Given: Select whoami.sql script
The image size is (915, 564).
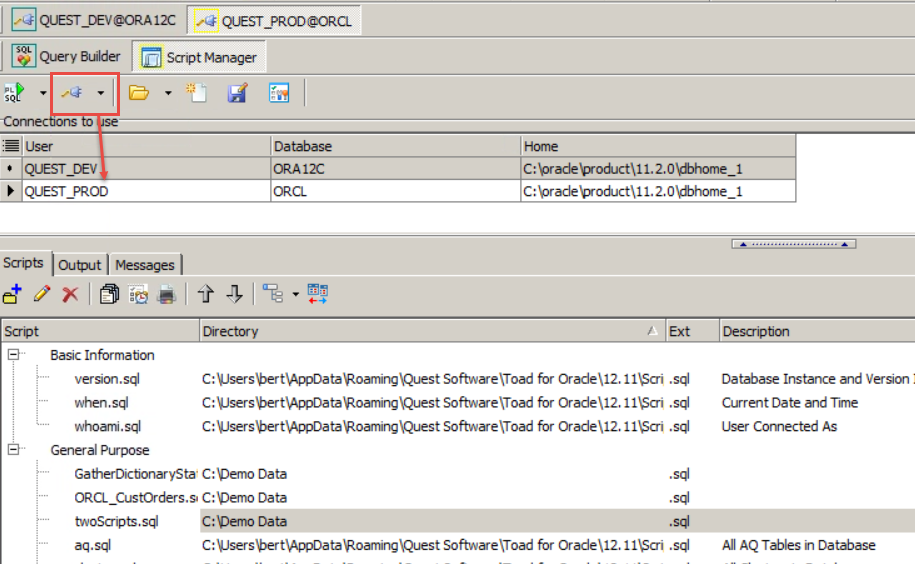Looking at the screenshot, I should (x=107, y=426).
